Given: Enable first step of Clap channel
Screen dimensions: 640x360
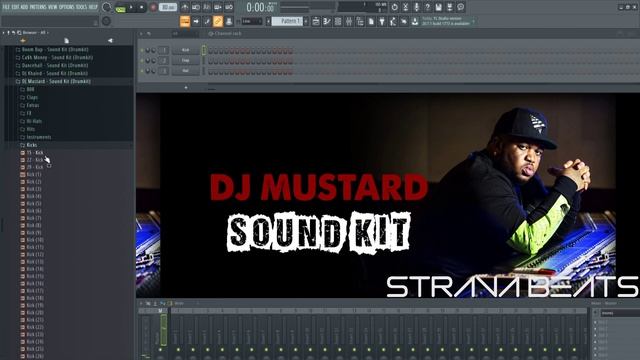Looking at the screenshot, I should (x=210, y=61).
